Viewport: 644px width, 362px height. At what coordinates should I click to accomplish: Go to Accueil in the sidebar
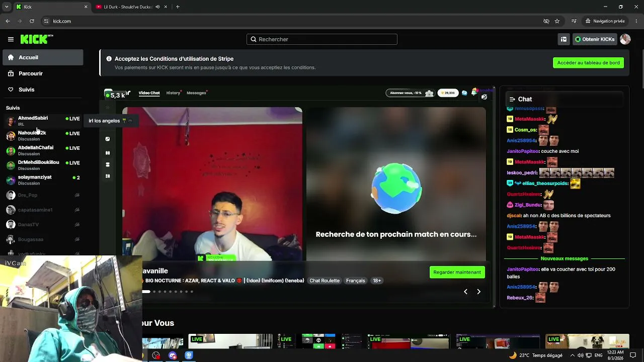43,57
